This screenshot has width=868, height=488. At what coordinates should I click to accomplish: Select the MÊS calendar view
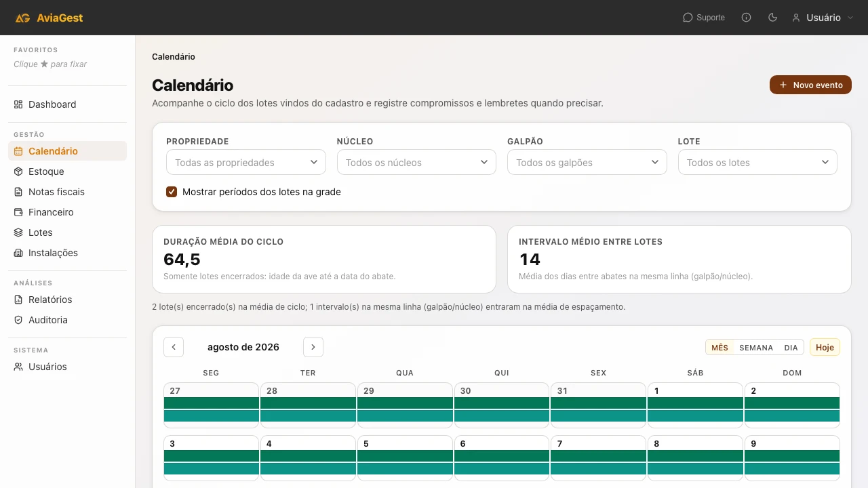[x=719, y=348]
